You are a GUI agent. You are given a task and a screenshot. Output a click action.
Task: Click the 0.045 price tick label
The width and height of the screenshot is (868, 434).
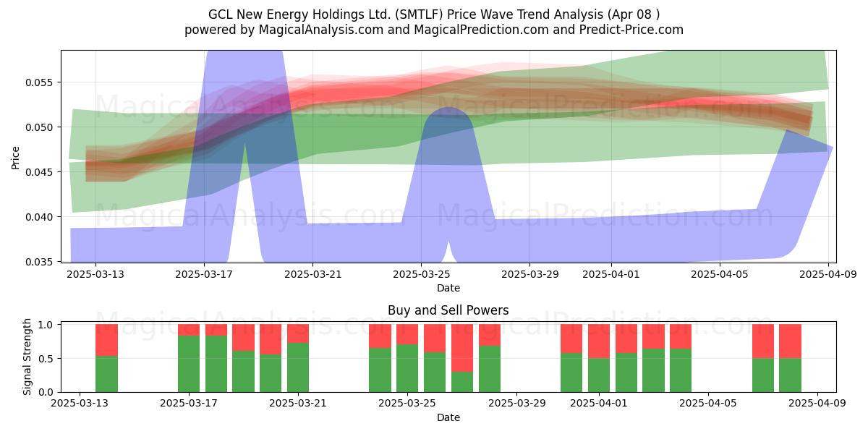41,172
